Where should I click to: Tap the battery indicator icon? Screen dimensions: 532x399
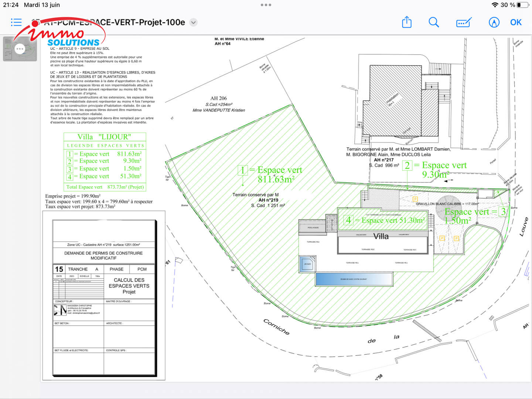click(522, 5)
